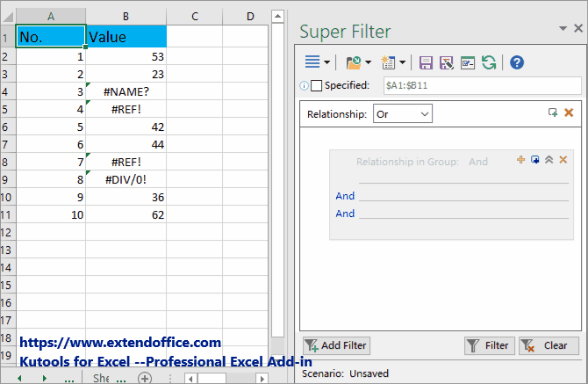The width and height of the screenshot is (588, 384).
Task: Click the save-as scenario icon
Action: (447, 62)
